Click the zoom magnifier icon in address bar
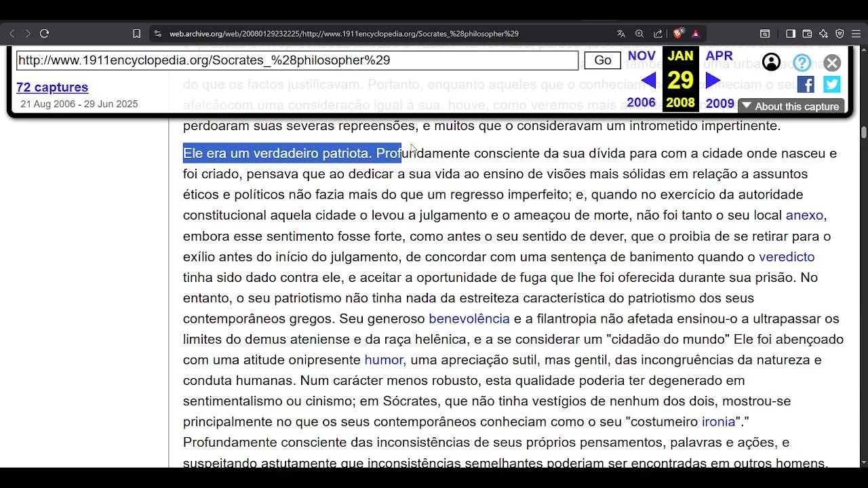This screenshot has width=868, height=488. tap(639, 33)
